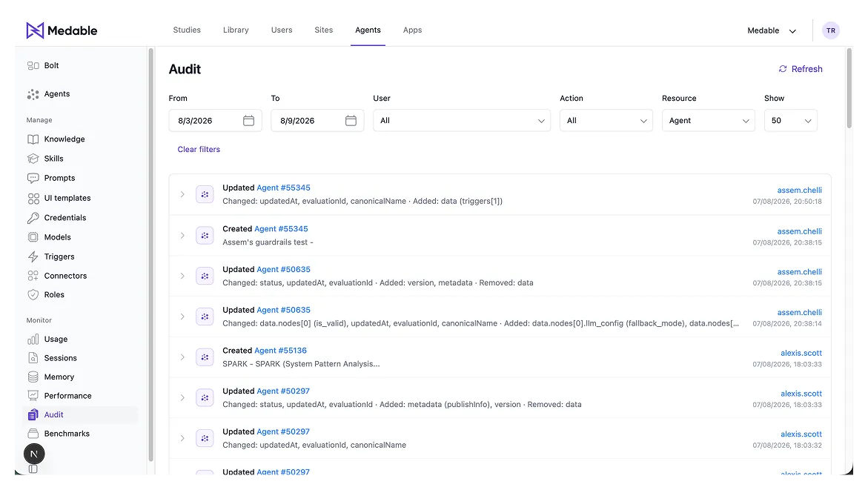The height and width of the screenshot is (490, 868).
Task: Expand the Updated Agent #55345 row
Action: point(182,194)
